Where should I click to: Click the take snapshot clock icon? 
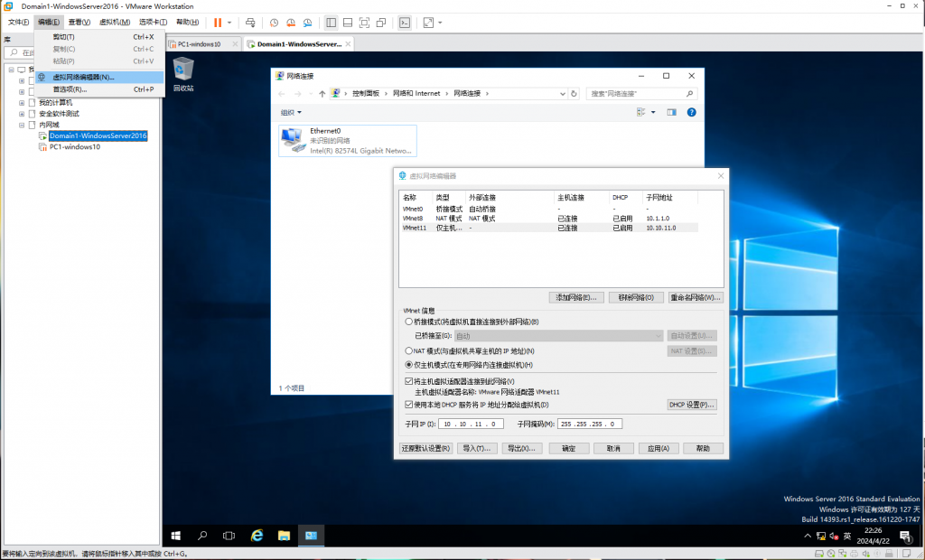tap(275, 22)
